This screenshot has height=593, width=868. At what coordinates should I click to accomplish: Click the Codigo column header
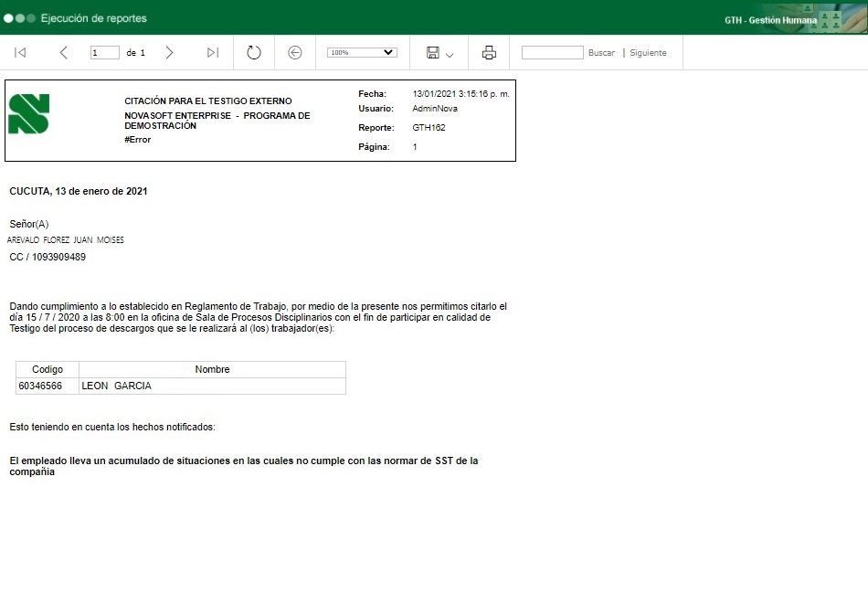(x=48, y=369)
